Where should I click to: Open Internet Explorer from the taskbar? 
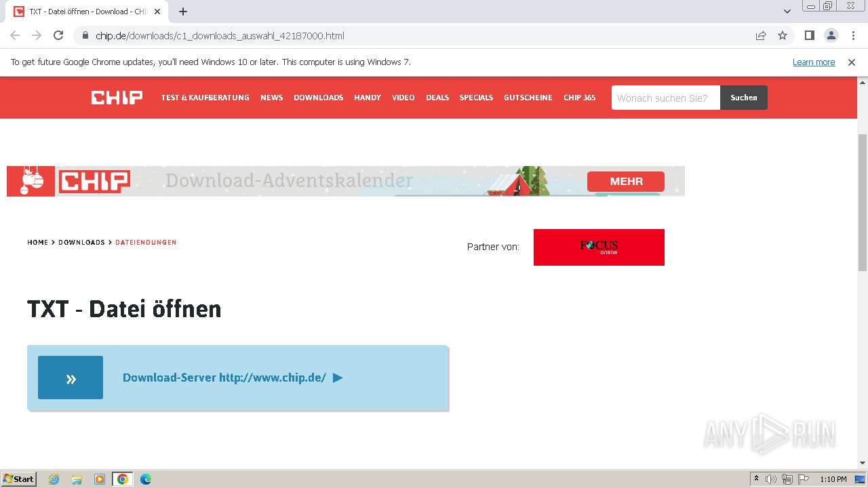click(x=54, y=479)
